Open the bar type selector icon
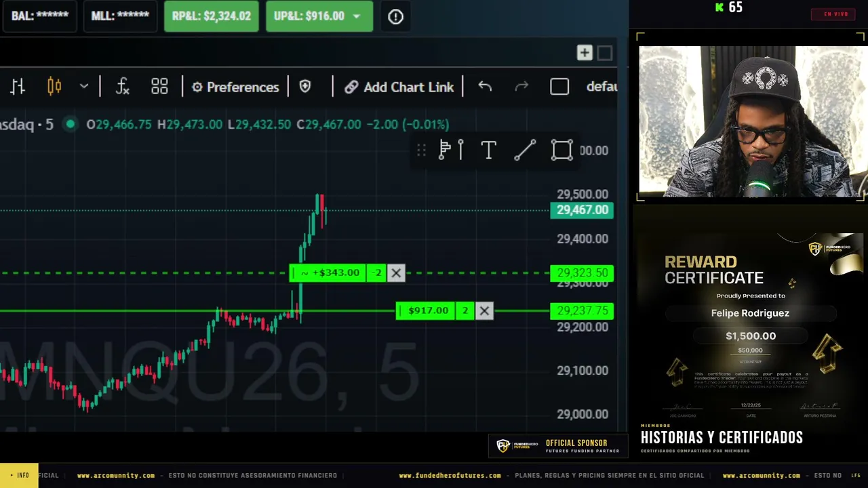The height and width of the screenshot is (488, 868). click(18, 87)
